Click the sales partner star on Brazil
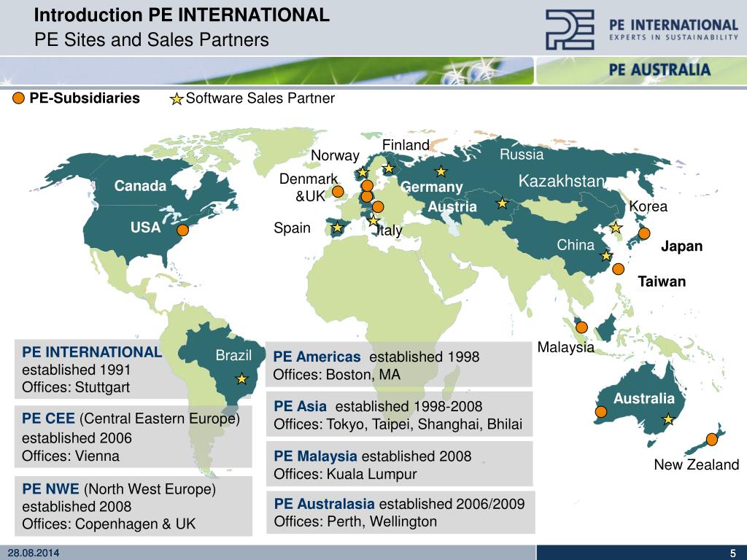This screenshot has height=560, width=747. (x=242, y=379)
